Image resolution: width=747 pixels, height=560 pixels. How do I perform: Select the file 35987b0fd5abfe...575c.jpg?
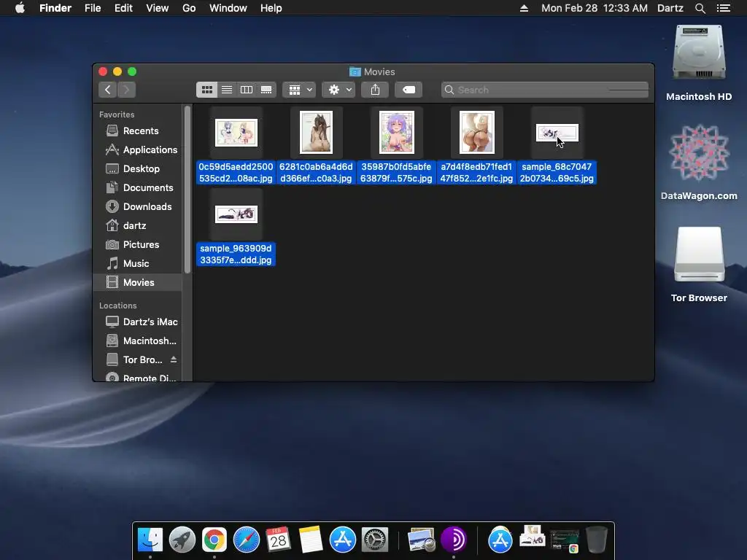click(x=396, y=145)
